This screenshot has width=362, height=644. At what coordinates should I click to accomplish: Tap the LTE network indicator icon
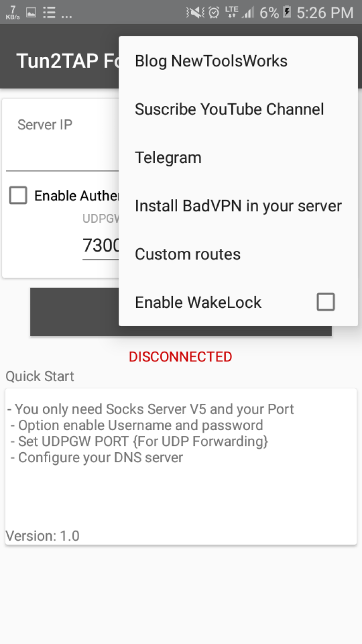pos(232,13)
